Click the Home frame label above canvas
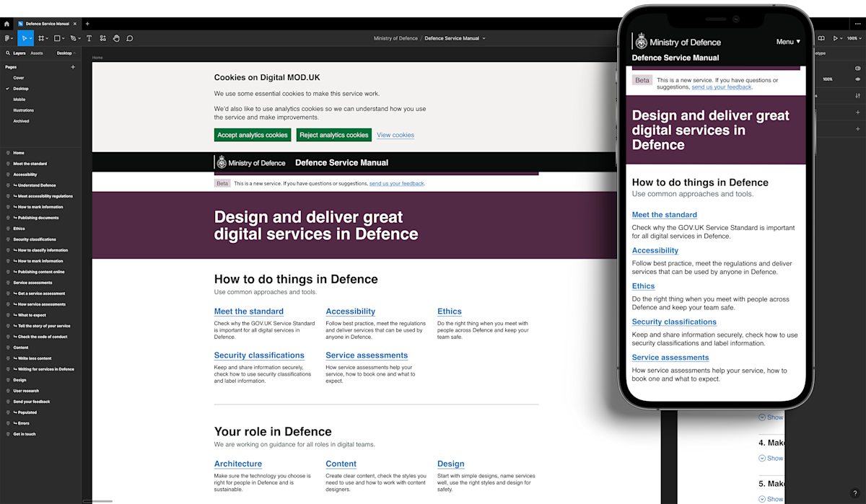Viewport: 866px width, 504px height. 97,58
